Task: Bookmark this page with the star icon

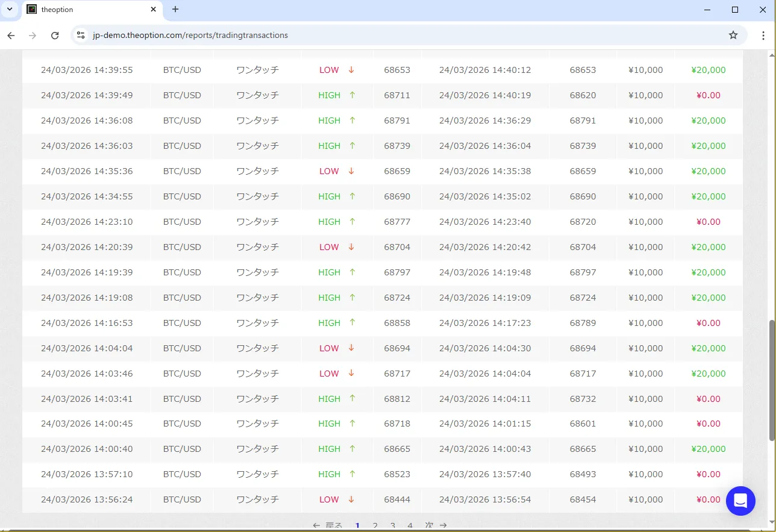Action: tap(733, 36)
